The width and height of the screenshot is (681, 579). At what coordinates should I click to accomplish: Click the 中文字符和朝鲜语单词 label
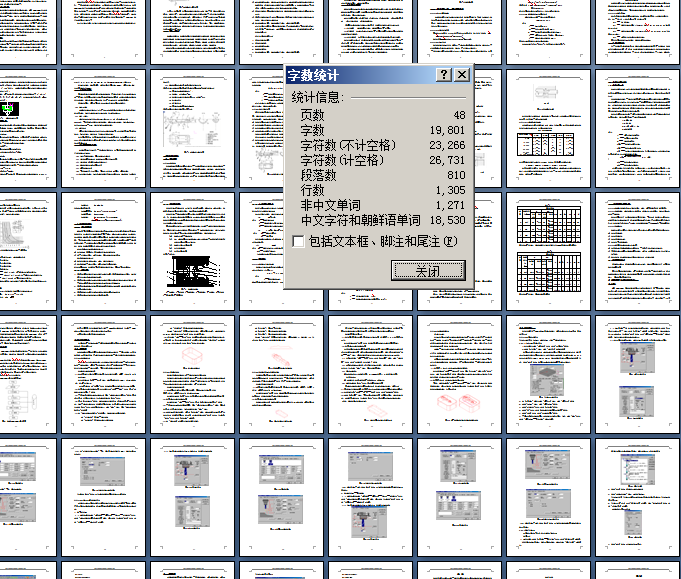360,220
